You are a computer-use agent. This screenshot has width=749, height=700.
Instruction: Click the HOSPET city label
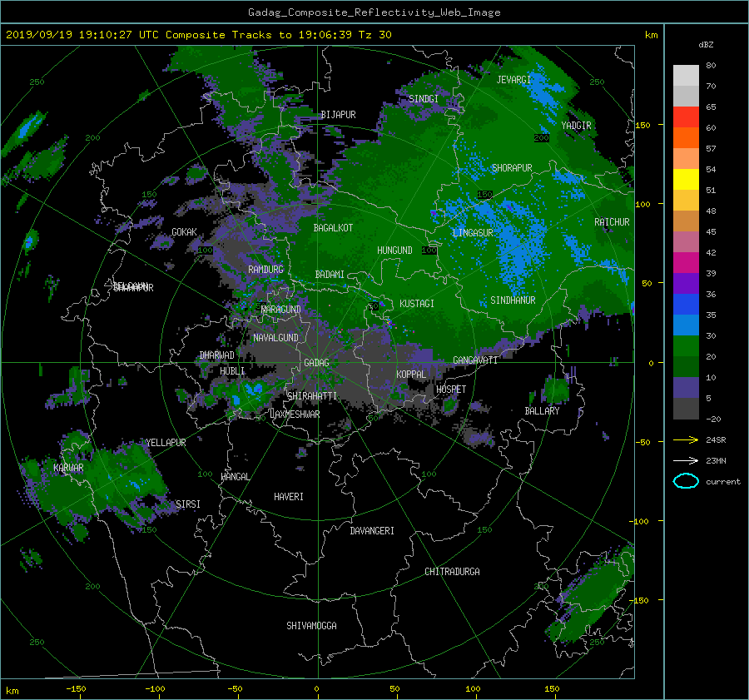(451, 390)
